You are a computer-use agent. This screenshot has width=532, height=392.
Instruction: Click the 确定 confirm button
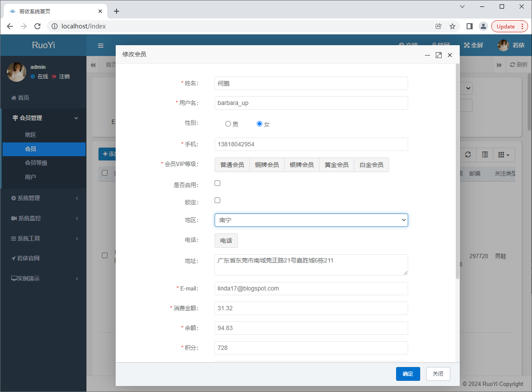point(408,374)
